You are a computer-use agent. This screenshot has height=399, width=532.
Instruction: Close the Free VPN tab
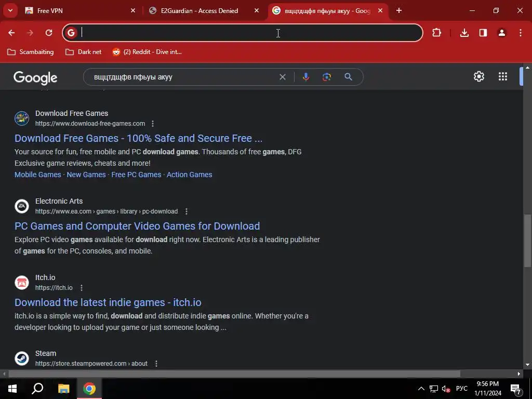133,10
